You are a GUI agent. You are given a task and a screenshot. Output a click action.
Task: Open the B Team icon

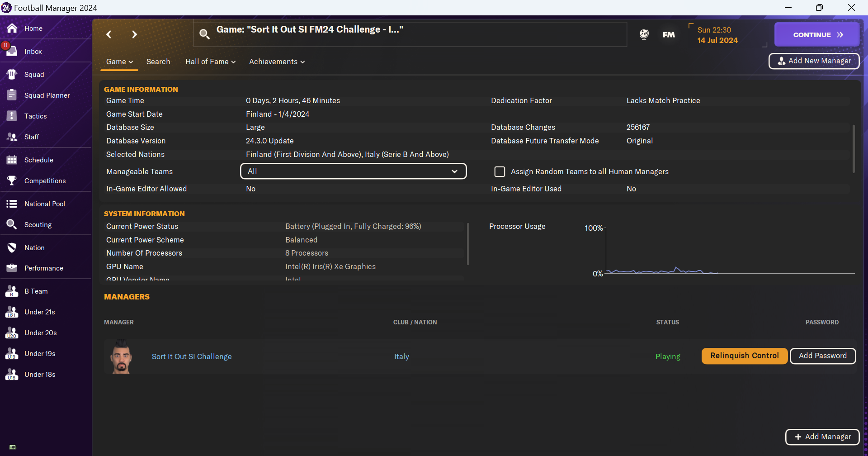pos(12,291)
